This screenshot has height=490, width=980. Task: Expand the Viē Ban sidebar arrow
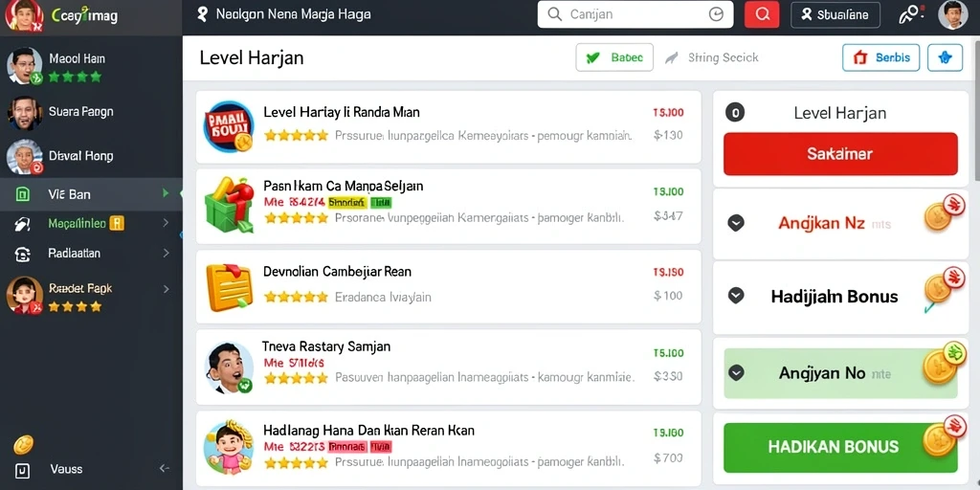click(166, 193)
